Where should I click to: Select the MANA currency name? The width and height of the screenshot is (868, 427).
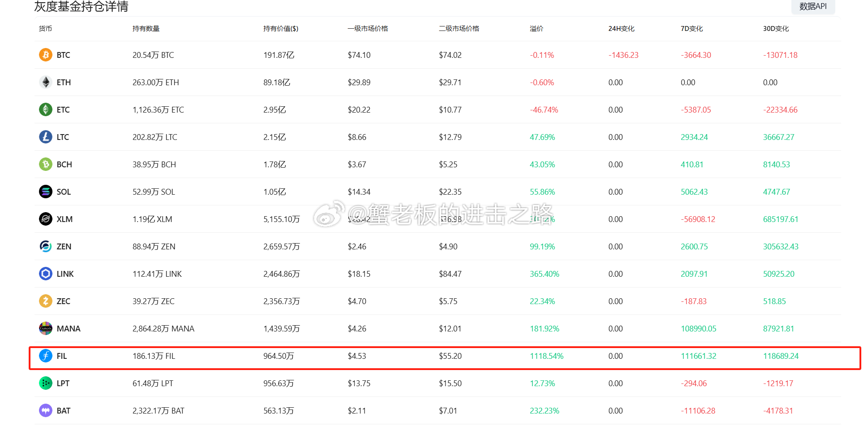(x=69, y=328)
